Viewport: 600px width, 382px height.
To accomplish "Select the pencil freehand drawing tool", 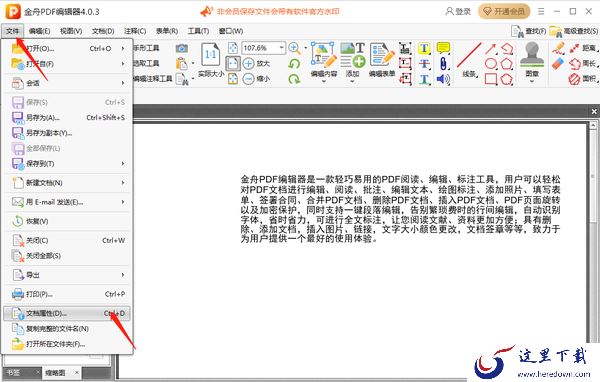I will point(559,48).
